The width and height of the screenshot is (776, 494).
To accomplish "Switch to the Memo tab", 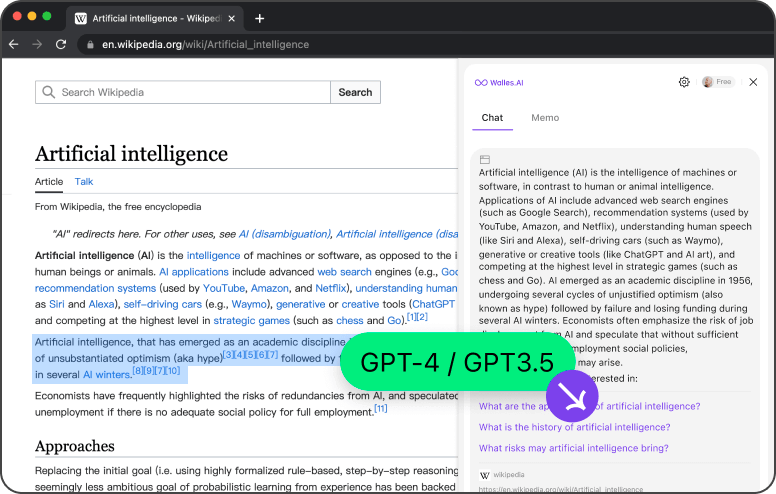I will coord(545,118).
